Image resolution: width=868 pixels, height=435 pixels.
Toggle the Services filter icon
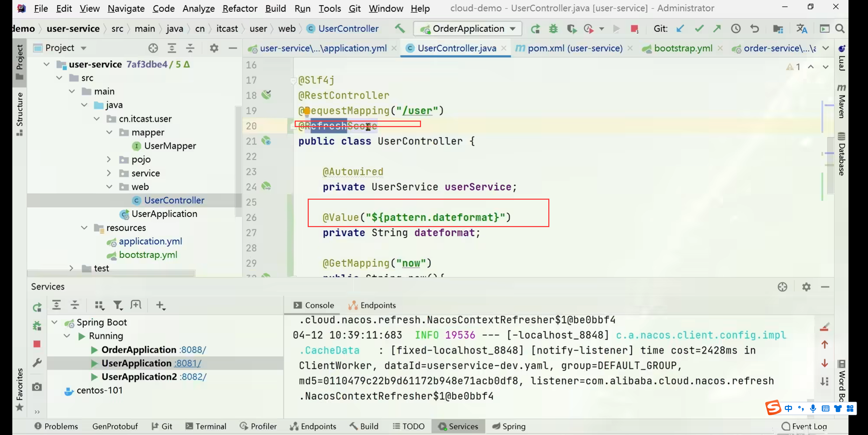click(118, 305)
